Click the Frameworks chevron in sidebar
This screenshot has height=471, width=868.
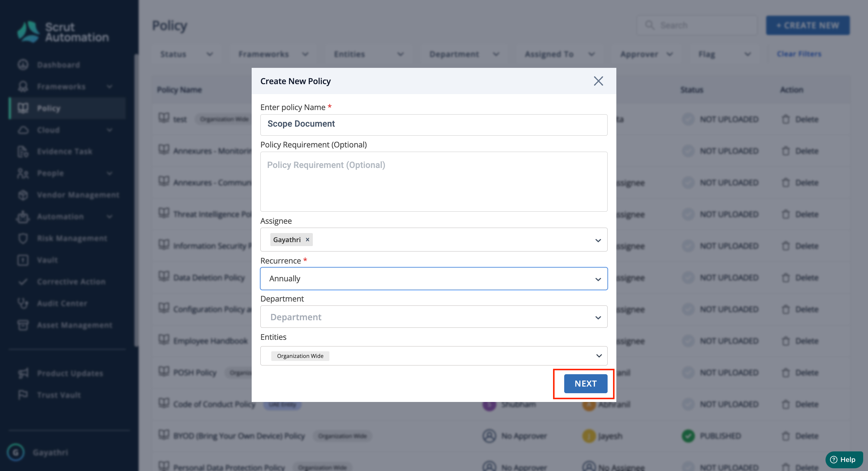click(109, 87)
